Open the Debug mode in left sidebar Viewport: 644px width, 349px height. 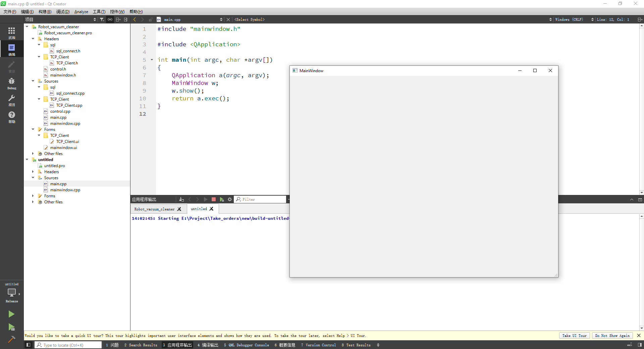[12, 83]
